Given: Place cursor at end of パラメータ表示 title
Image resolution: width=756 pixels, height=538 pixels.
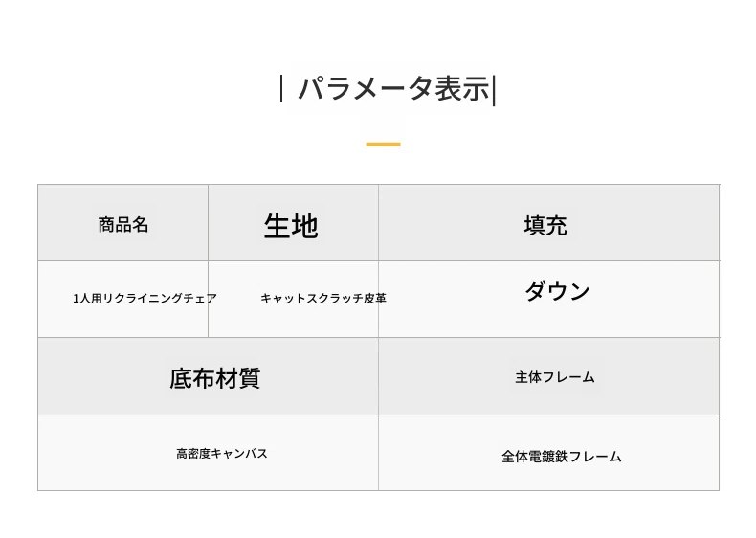Looking at the screenshot, I should (x=491, y=89).
